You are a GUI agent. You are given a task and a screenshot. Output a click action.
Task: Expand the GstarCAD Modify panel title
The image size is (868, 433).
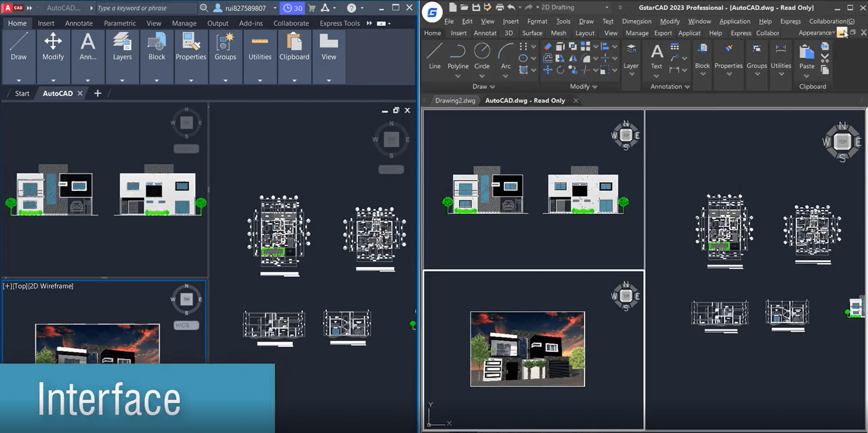583,87
